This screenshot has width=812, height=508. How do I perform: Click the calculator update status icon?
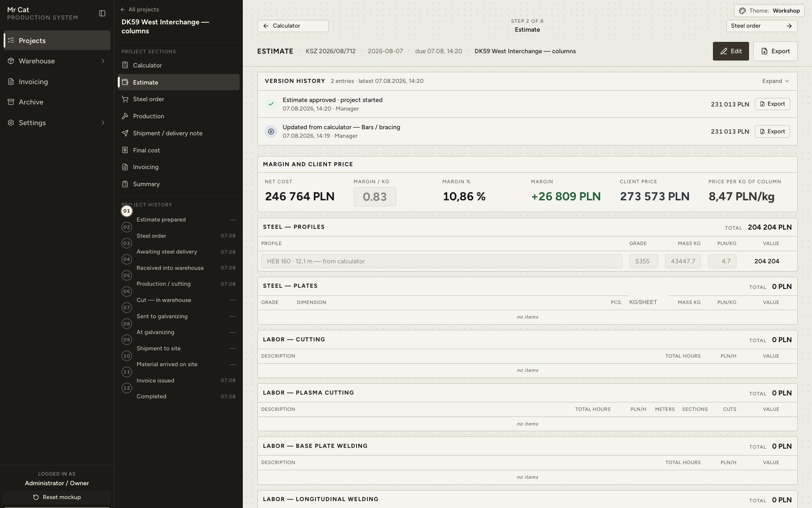271,131
